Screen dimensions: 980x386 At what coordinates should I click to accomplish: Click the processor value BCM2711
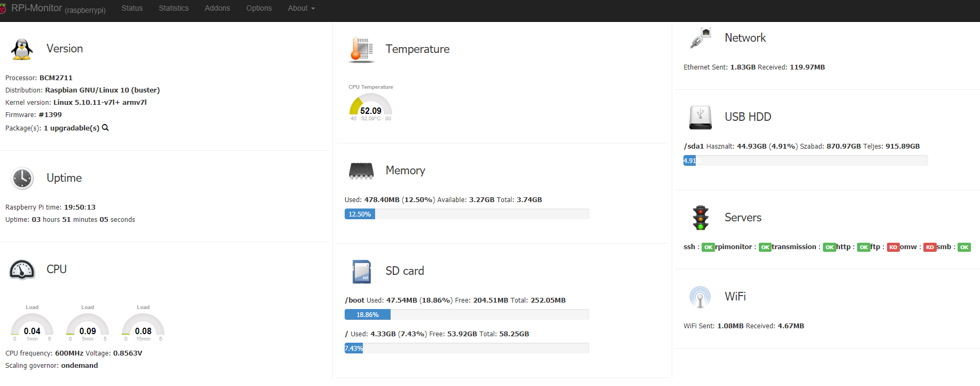56,78
